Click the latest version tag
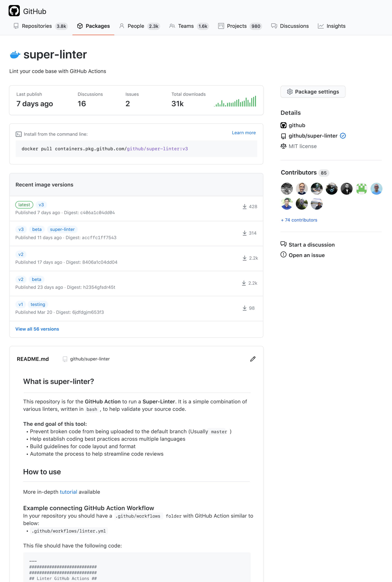This screenshot has width=392, height=582. (24, 204)
